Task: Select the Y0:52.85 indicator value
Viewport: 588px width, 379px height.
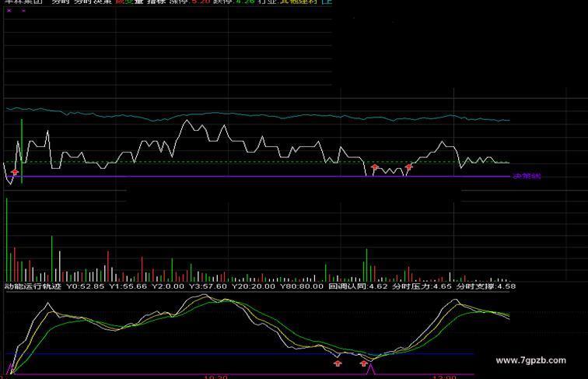Action: pos(85,286)
